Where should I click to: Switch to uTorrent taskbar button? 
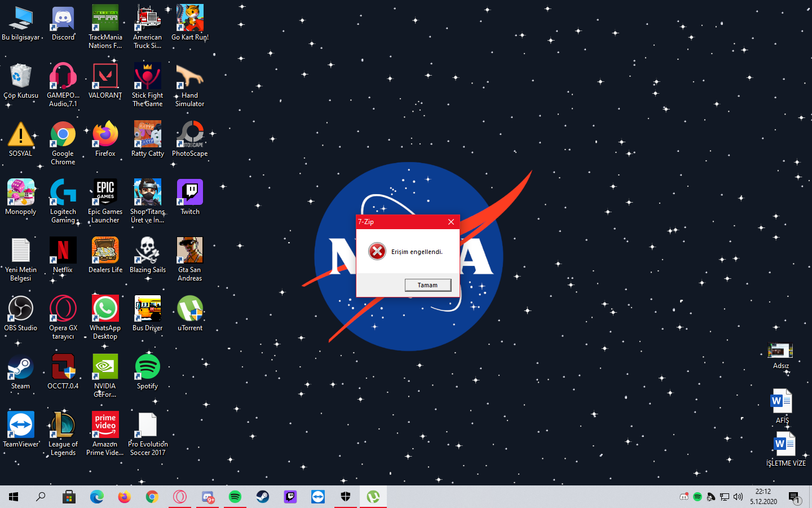tap(373, 497)
